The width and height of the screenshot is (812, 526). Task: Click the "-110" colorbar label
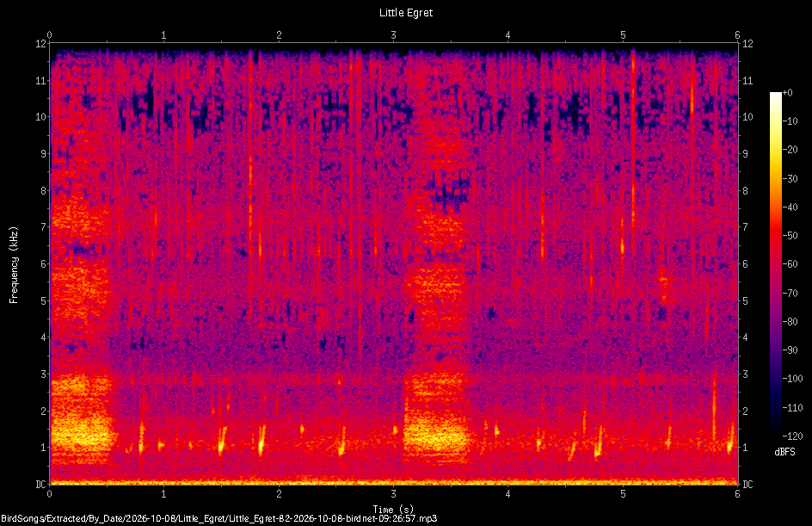[x=792, y=408]
